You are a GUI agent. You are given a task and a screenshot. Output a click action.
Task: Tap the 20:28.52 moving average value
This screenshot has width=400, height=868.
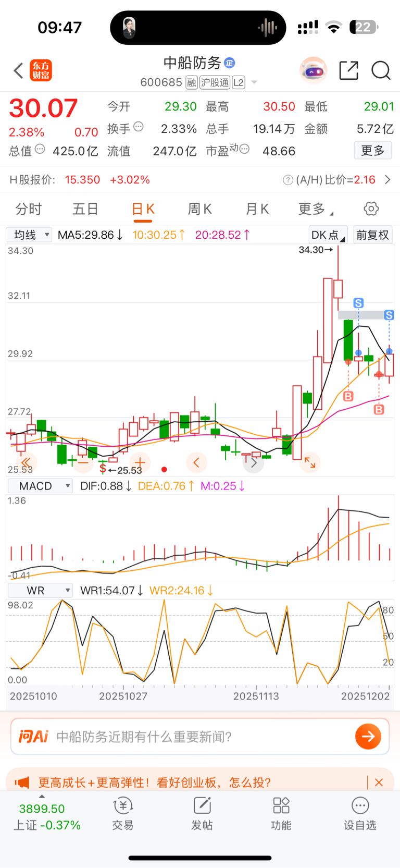tap(222, 235)
